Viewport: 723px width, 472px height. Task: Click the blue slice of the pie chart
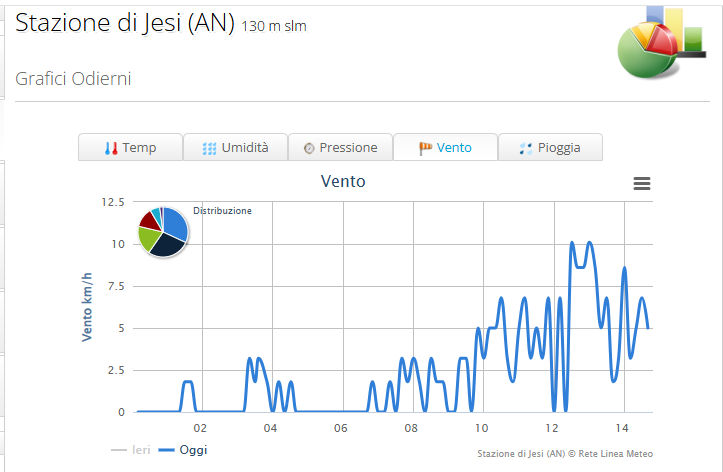pos(175,222)
